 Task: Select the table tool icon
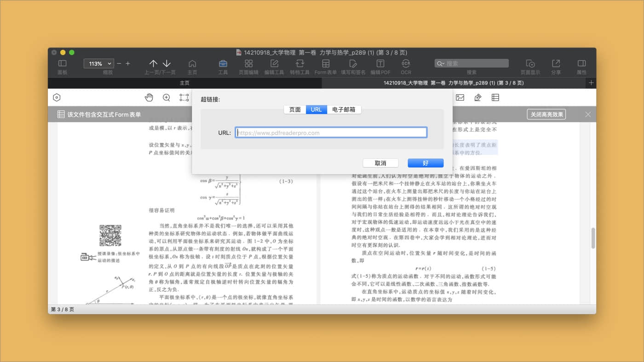pyautogui.click(x=495, y=97)
